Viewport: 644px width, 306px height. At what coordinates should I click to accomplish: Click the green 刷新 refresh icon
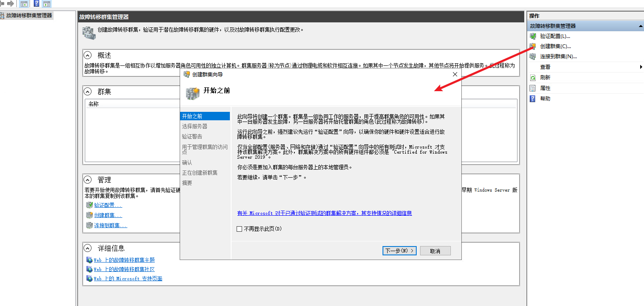pyautogui.click(x=533, y=78)
